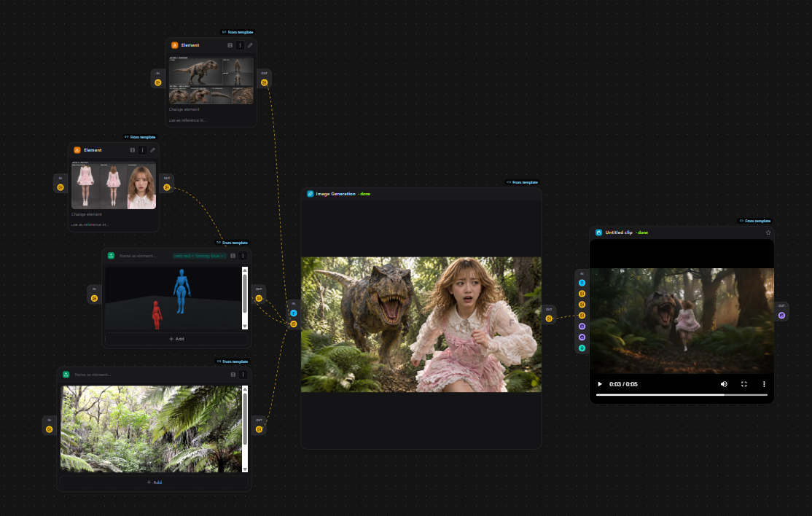Open the grid icon on the girl Element node

(133, 150)
